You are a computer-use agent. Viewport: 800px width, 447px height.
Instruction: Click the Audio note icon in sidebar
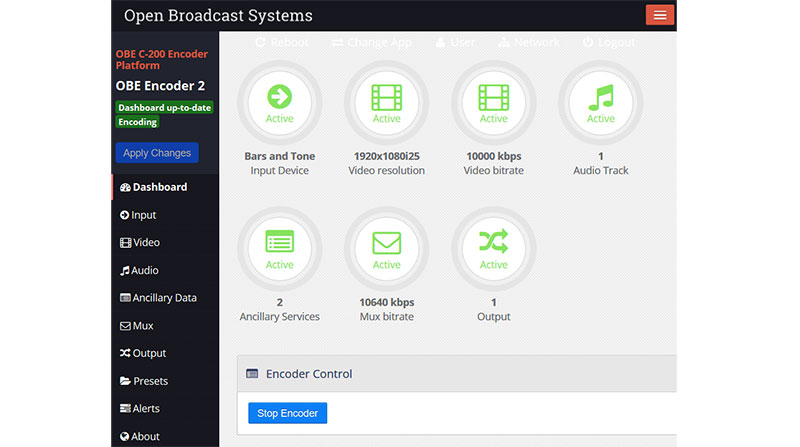tap(124, 270)
